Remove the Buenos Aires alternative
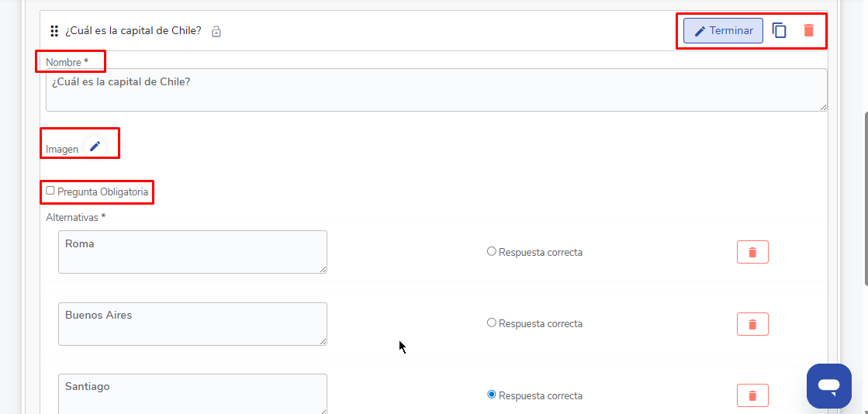The width and height of the screenshot is (868, 414). [x=752, y=324]
